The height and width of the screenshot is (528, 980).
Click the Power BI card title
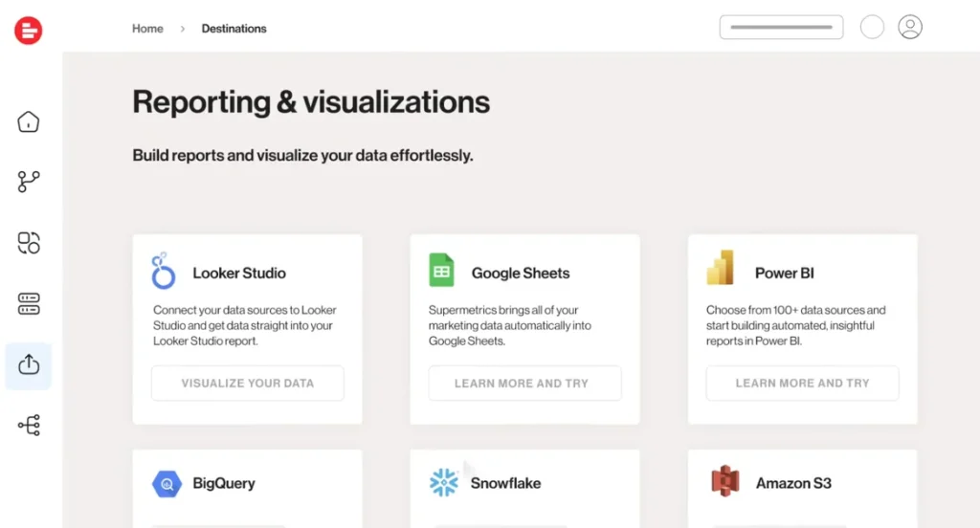click(785, 273)
